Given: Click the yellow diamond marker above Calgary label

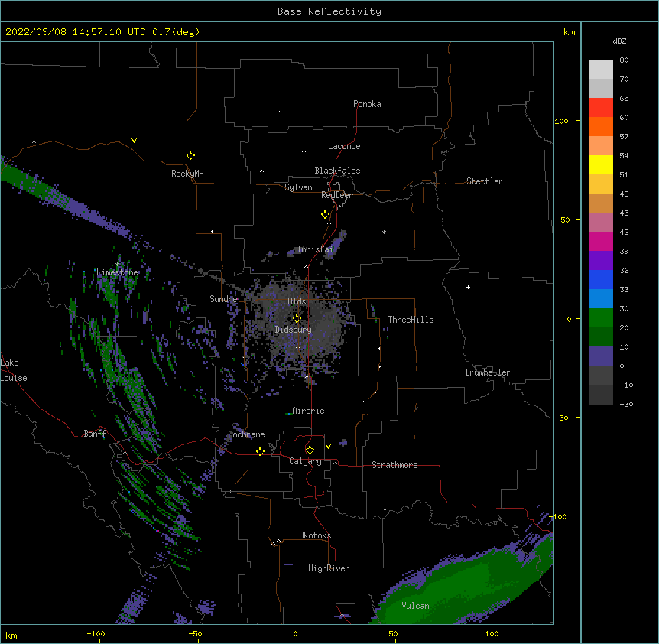Looking at the screenshot, I should tap(310, 450).
